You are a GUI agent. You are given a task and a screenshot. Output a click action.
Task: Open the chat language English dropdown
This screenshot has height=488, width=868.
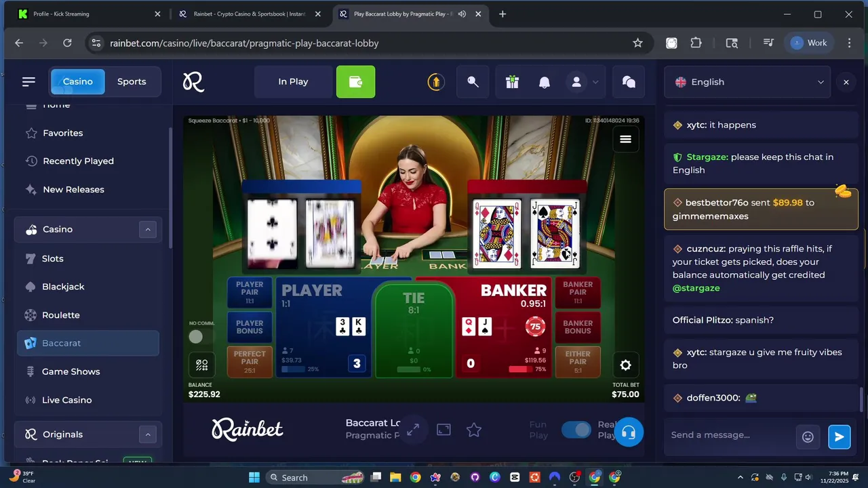click(748, 82)
